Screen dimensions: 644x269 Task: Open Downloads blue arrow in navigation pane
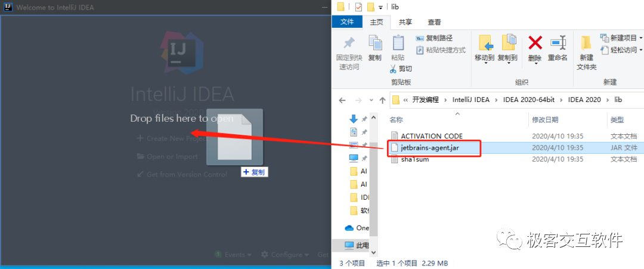coord(353,119)
